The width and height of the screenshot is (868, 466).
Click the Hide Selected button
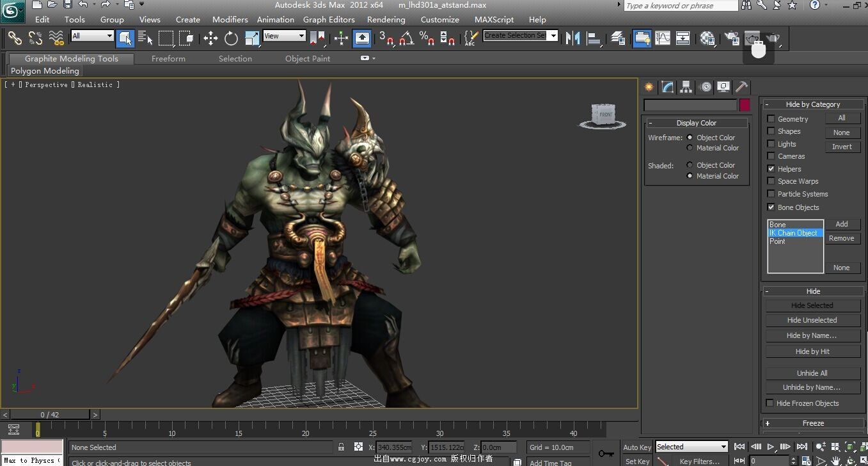(812, 305)
